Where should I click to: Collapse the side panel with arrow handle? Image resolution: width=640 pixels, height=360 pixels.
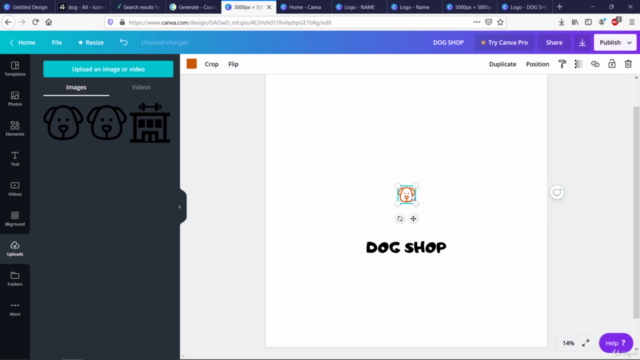[180, 207]
